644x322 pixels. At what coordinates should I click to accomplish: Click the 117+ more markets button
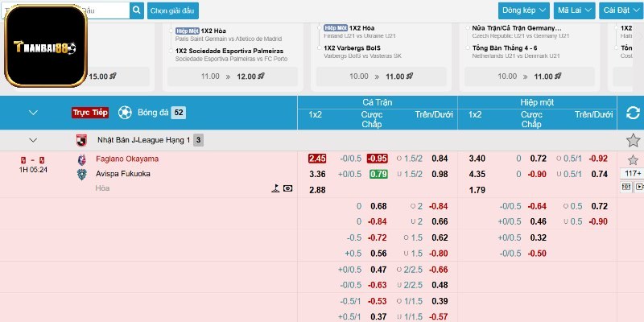[x=633, y=174]
